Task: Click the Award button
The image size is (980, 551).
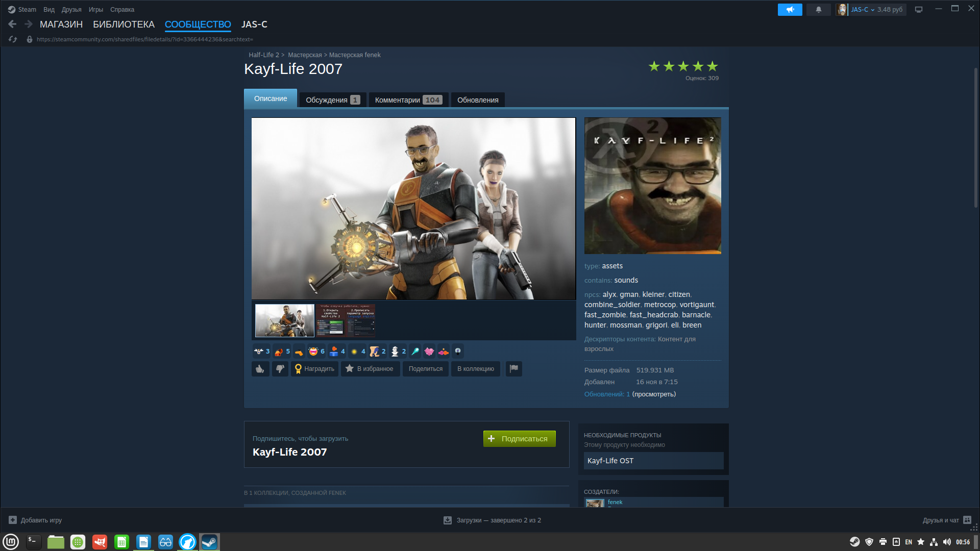Action: pos(314,369)
